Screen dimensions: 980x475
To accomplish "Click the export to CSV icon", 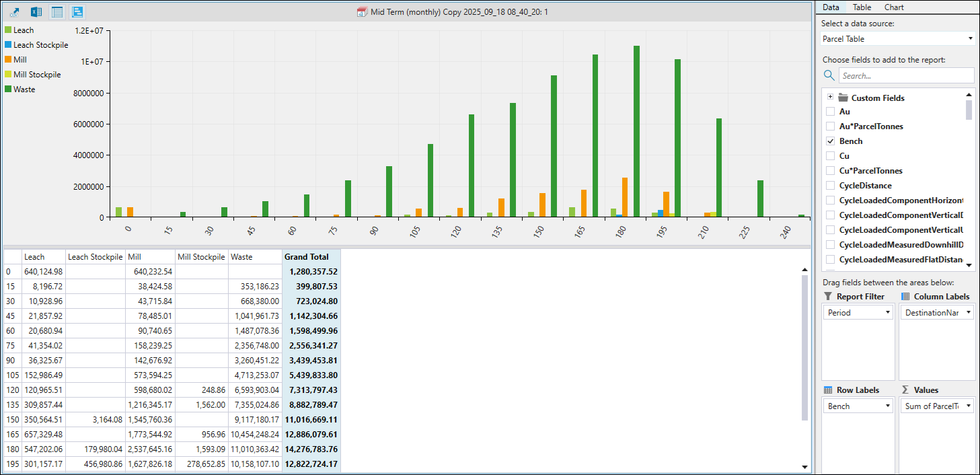I will (15, 12).
